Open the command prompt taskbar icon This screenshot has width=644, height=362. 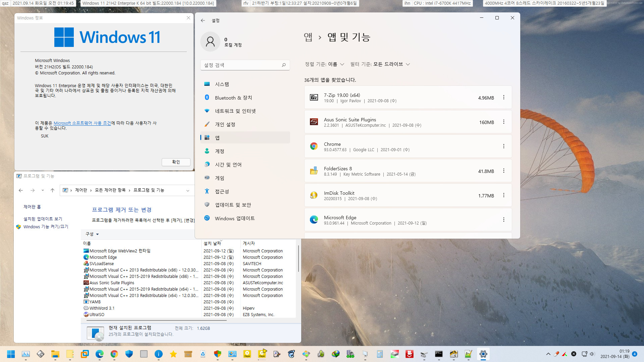pyautogui.click(x=439, y=354)
